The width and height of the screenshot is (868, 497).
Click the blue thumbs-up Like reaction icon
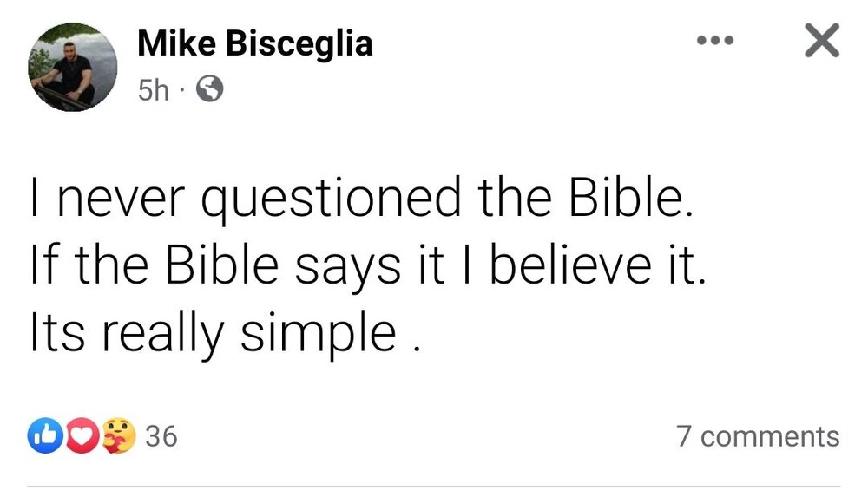point(43,435)
